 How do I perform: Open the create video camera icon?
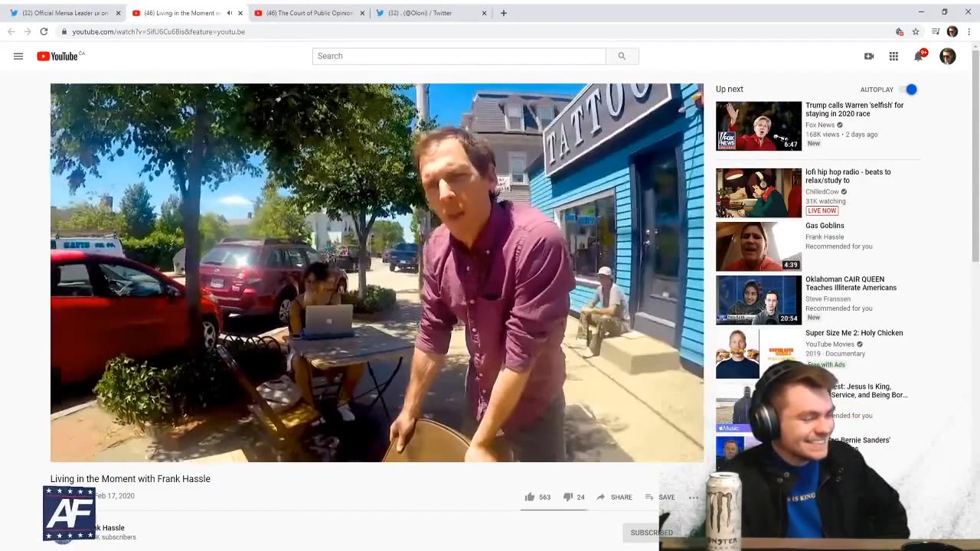869,56
